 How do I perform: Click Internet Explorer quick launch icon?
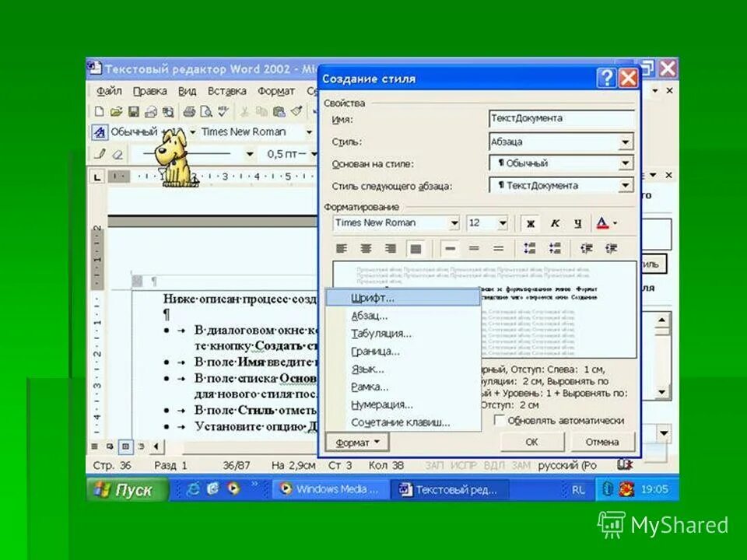coord(192,489)
